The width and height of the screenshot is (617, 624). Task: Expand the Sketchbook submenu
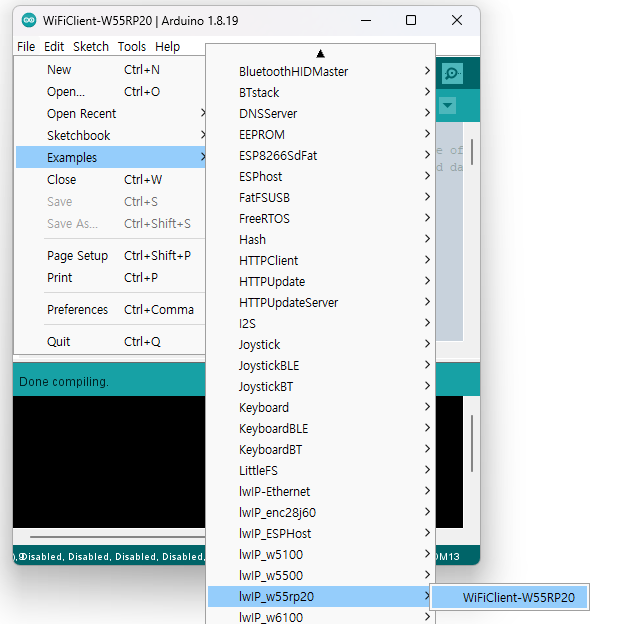click(110, 135)
